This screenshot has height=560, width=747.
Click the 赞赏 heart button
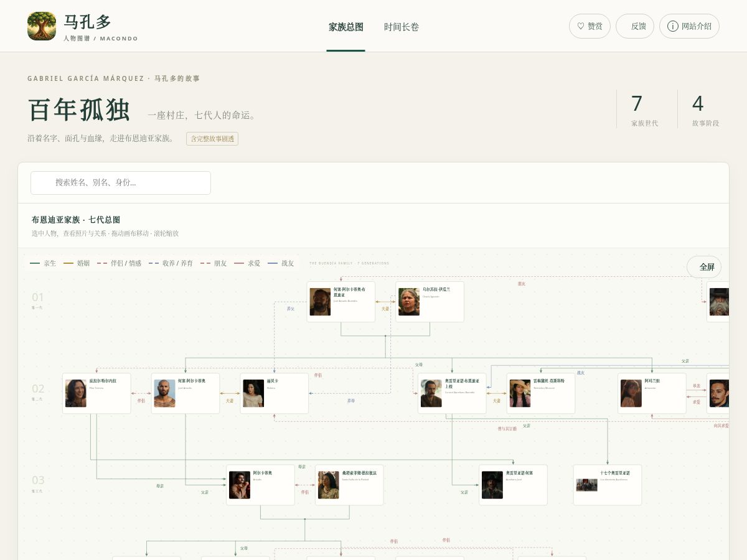590,26
